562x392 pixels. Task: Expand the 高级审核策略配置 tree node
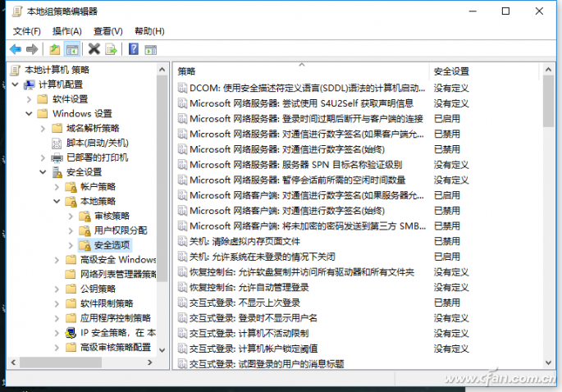coord(57,347)
